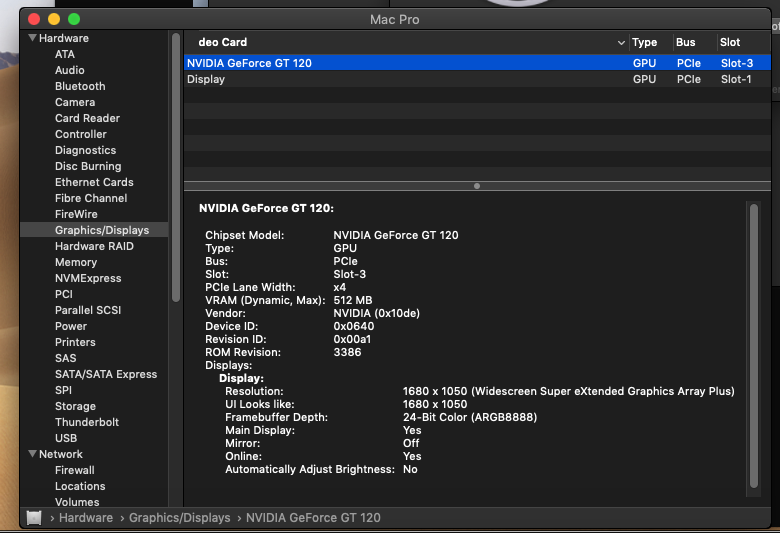780x533 pixels.
Task: Click the Device ID value 0x0640
Action: click(x=354, y=326)
